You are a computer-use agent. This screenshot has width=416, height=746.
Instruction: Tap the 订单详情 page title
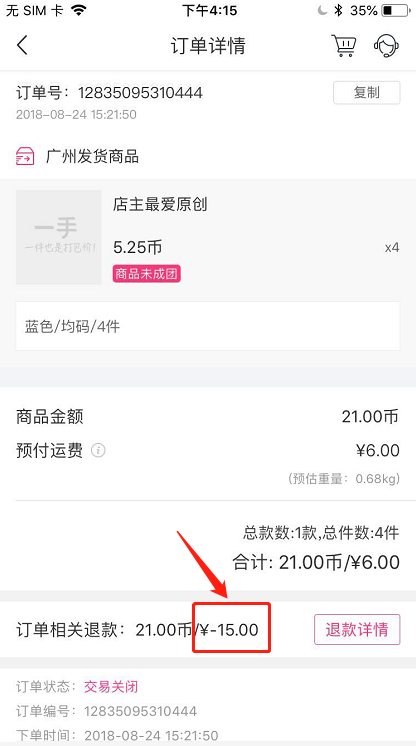[208, 46]
